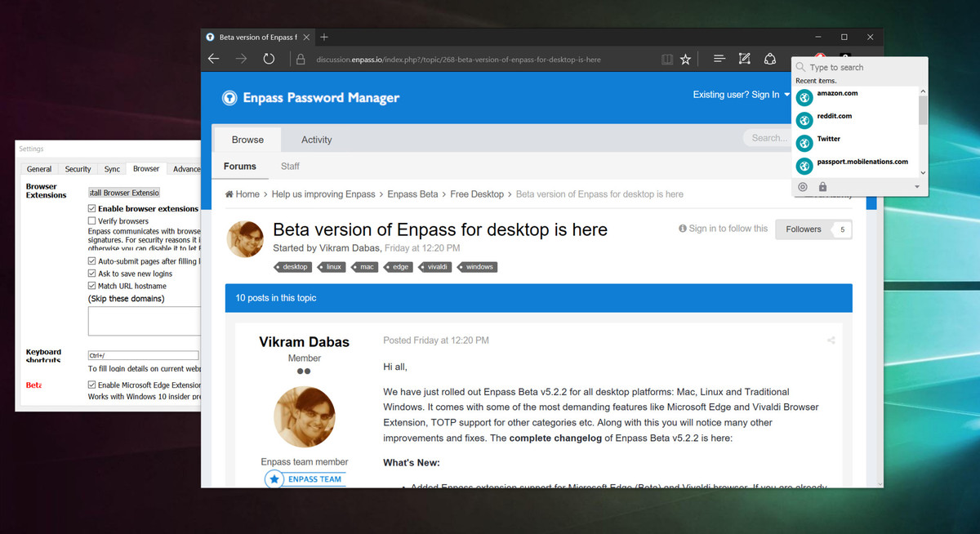Click Vikram Dabas small avatar by topic title
Image resolution: width=980 pixels, height=534 pixels.
click(x=244, y=238)
